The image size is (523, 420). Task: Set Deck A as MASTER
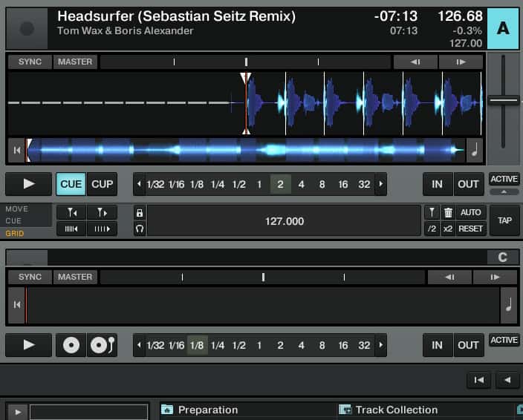point(75,62)
